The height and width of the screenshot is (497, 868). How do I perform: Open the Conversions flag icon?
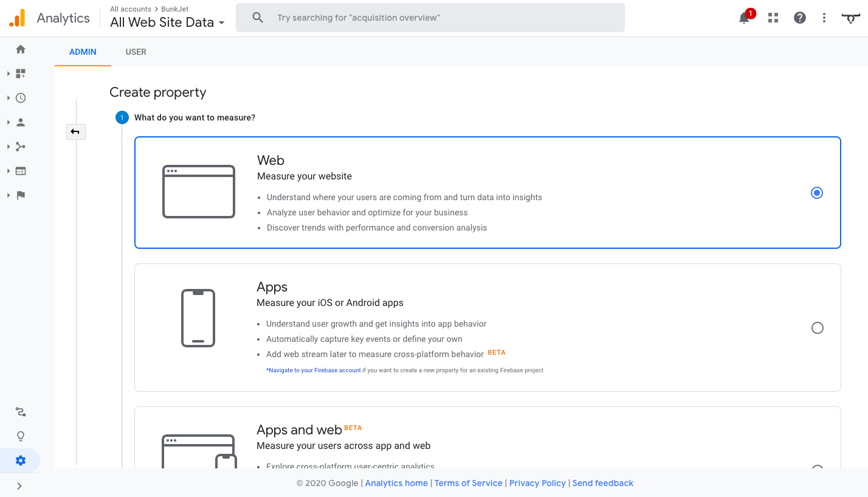(21, 195)
